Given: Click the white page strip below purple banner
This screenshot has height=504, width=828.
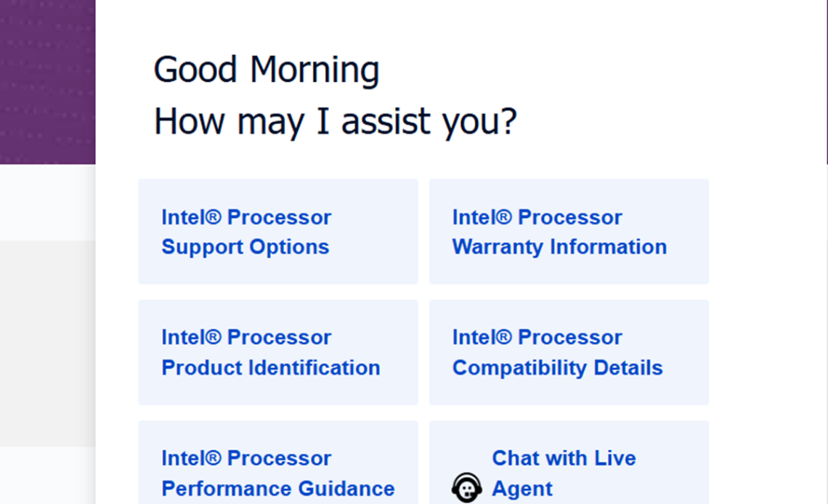Looking at the screenshot, I should point(47,202).
